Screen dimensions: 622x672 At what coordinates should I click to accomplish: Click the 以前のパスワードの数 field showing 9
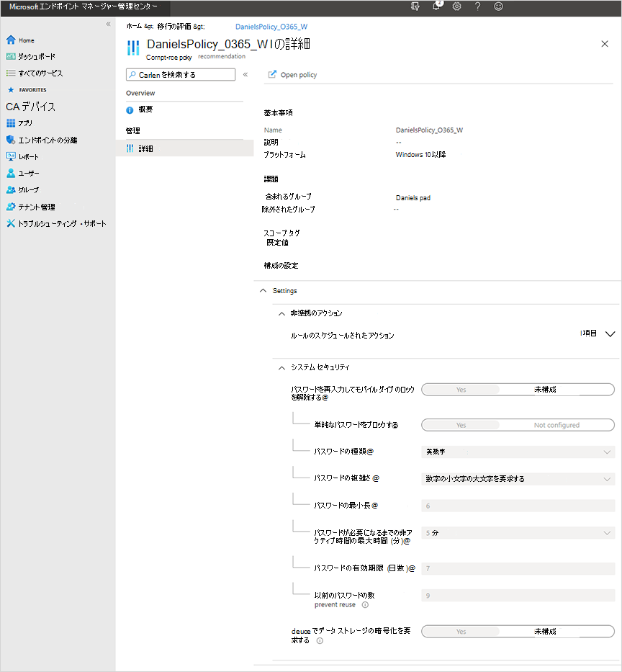518,595
